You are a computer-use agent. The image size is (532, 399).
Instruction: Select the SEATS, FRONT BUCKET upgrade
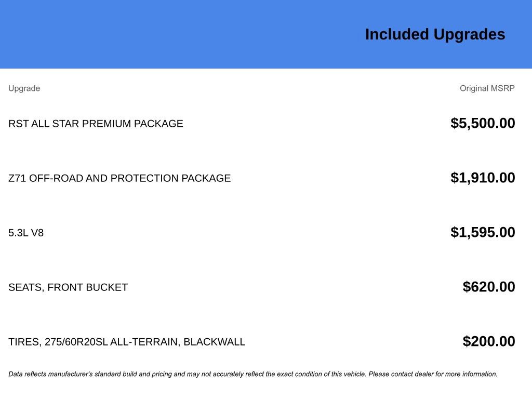pos(68,287)
